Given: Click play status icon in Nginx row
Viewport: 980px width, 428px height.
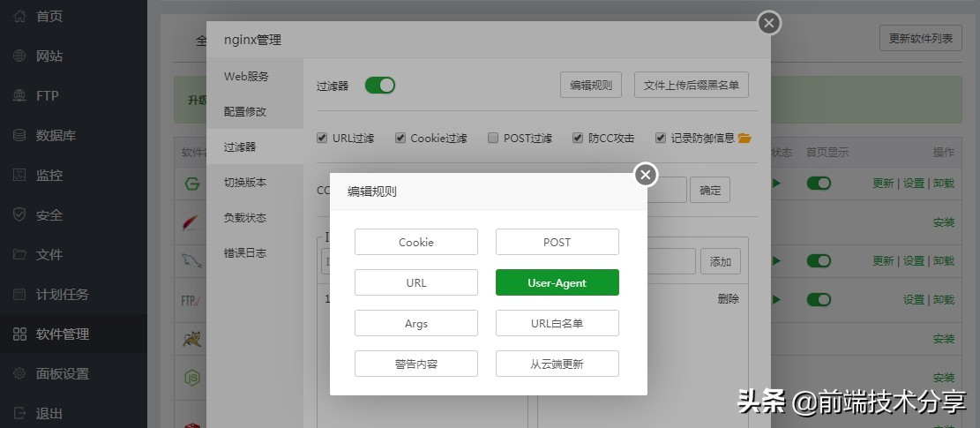Looking at the screenshot, I should point(776,183).
